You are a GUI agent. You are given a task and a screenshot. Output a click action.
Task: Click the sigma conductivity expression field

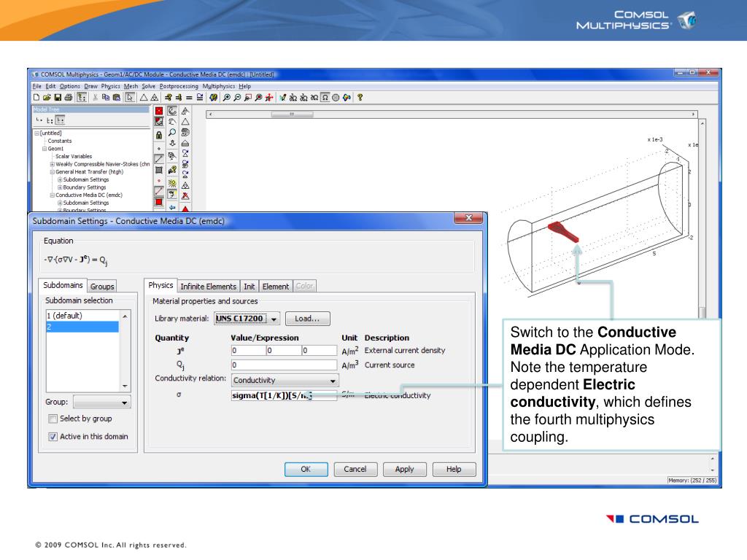coord(284,395)
